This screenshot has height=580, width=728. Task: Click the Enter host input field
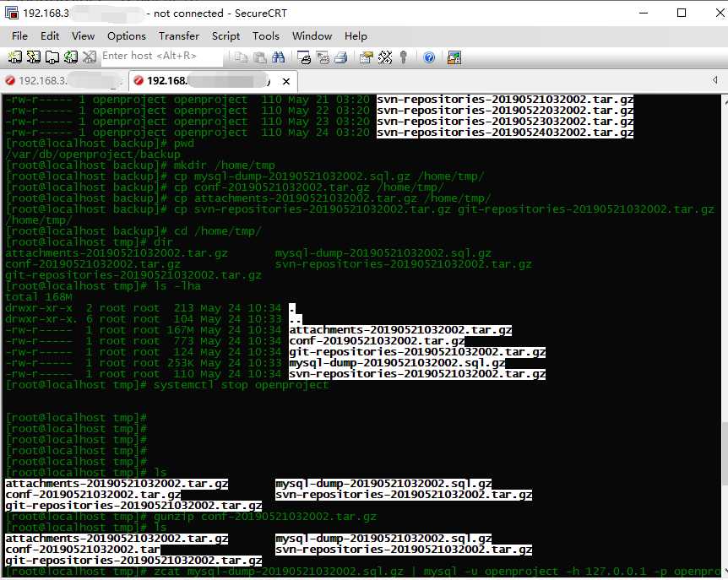(161, 57)
